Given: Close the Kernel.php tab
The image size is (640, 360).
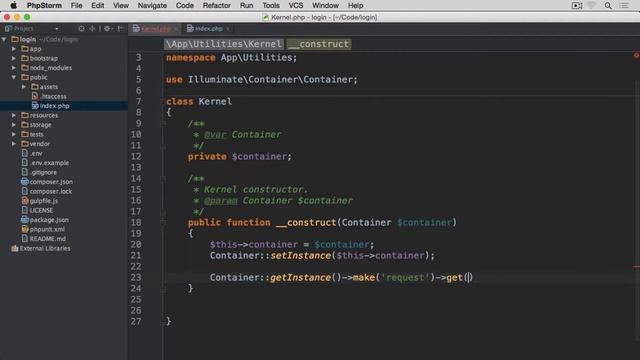Looking at the screenshot, I should 176,29.
